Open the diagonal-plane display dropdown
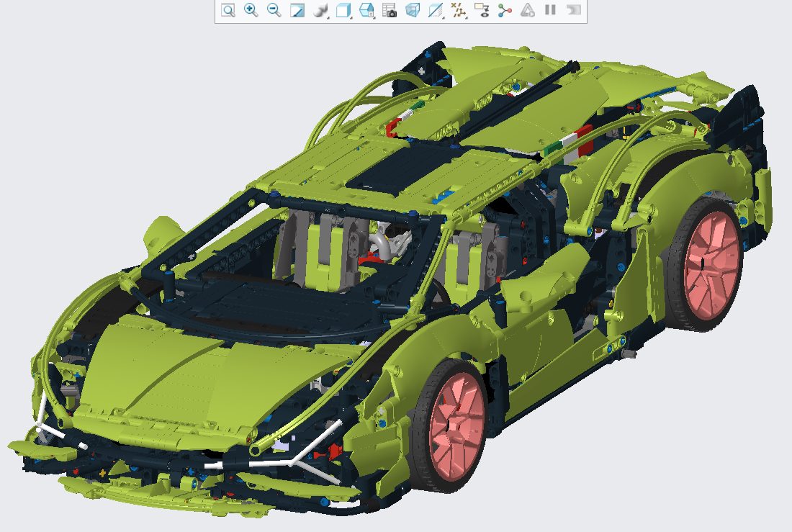The height and width of the screenshot is (532, 792). 436,10
